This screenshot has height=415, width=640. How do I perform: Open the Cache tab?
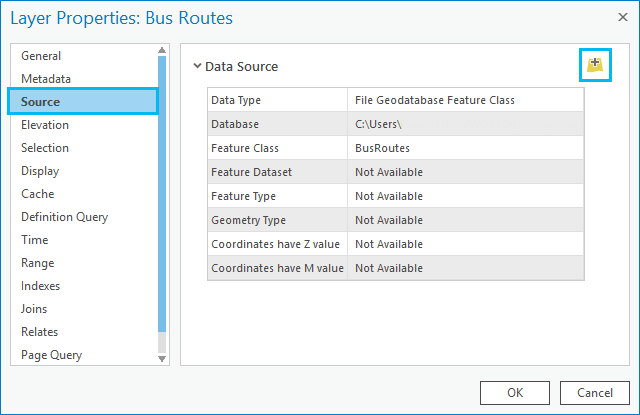click(x=38, y=194)
